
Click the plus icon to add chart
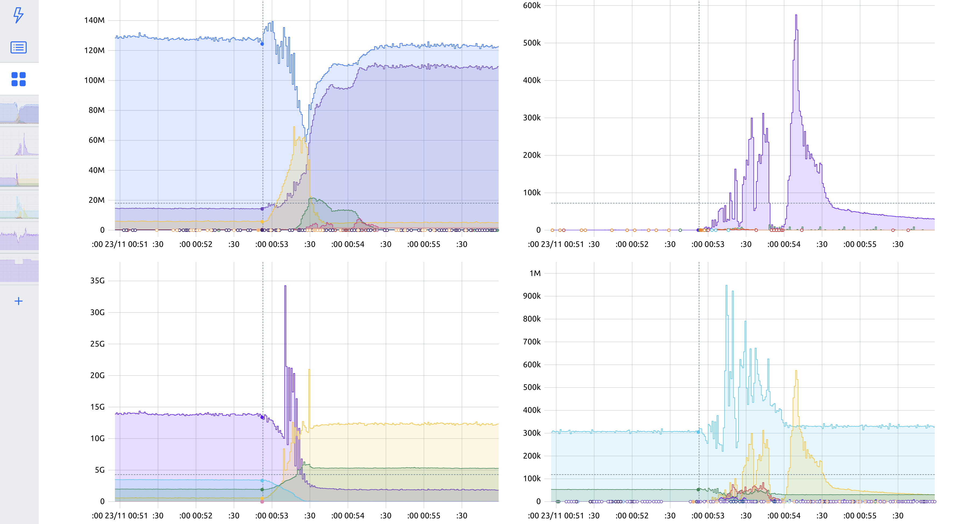click(x=18, y=301)
